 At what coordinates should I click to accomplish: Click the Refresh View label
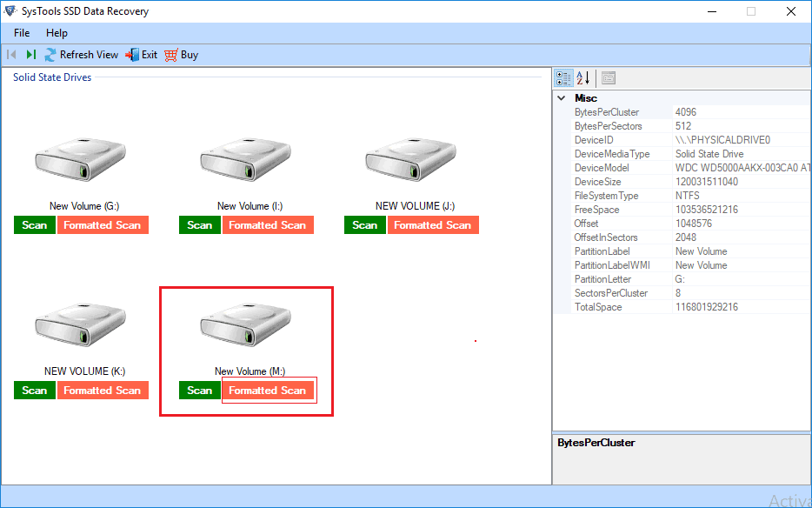(x=89, y=55)
